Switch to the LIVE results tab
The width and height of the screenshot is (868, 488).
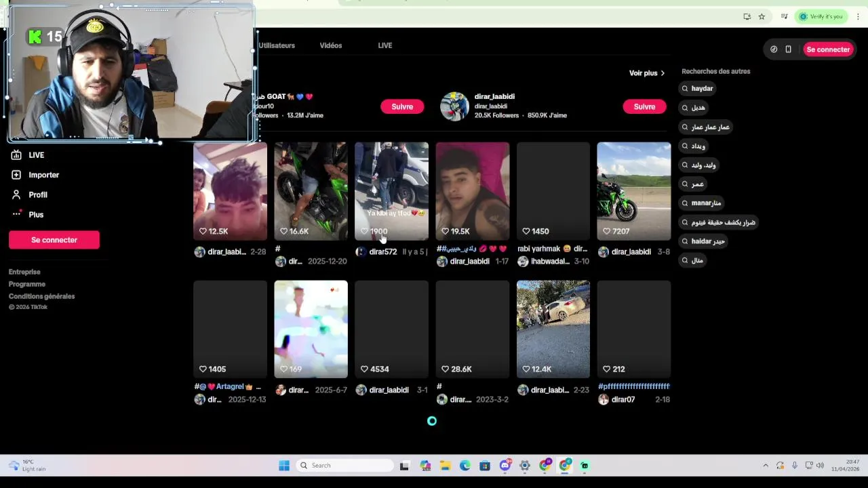385,45
